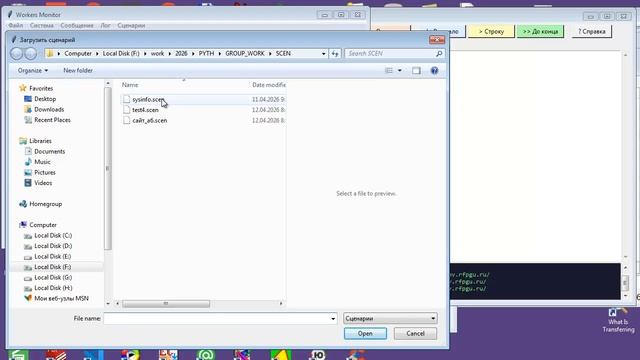
Task: Open Homegroup in navigation pane
Action: 45,204
